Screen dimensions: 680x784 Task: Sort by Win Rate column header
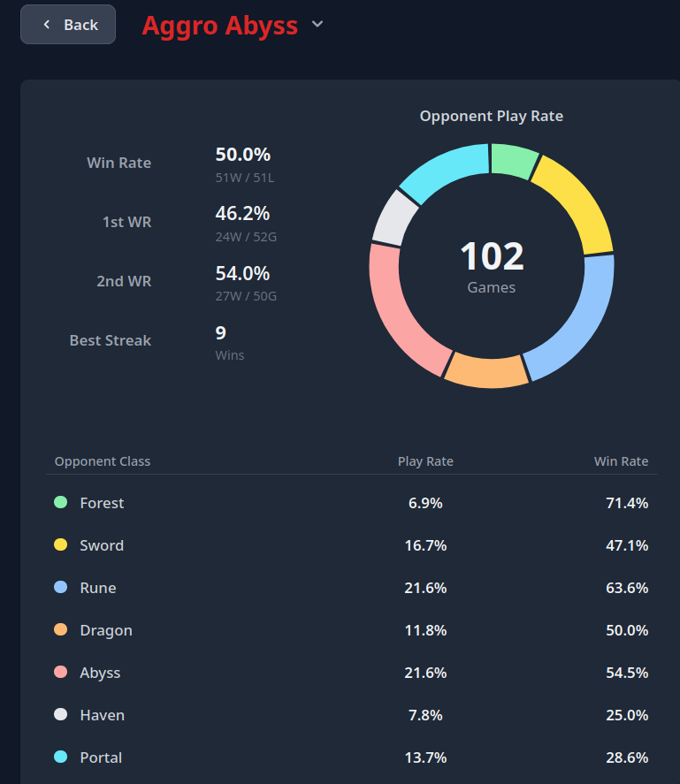(x=621, y=461)
